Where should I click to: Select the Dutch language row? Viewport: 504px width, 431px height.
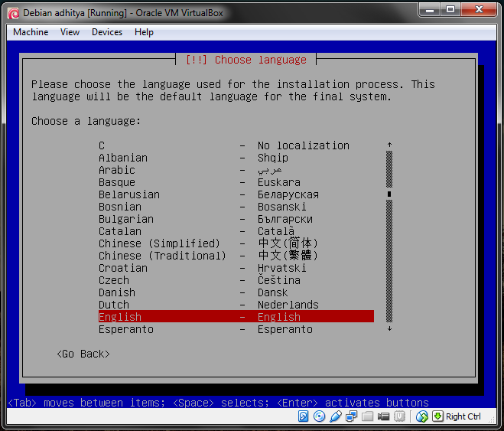(236, 305)
